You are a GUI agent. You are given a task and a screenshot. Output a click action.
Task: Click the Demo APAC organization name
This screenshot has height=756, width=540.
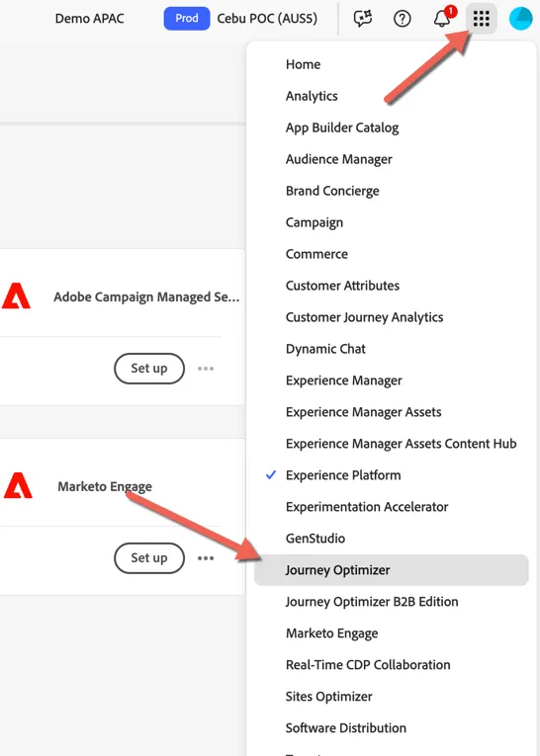click(x=89, y=19)
